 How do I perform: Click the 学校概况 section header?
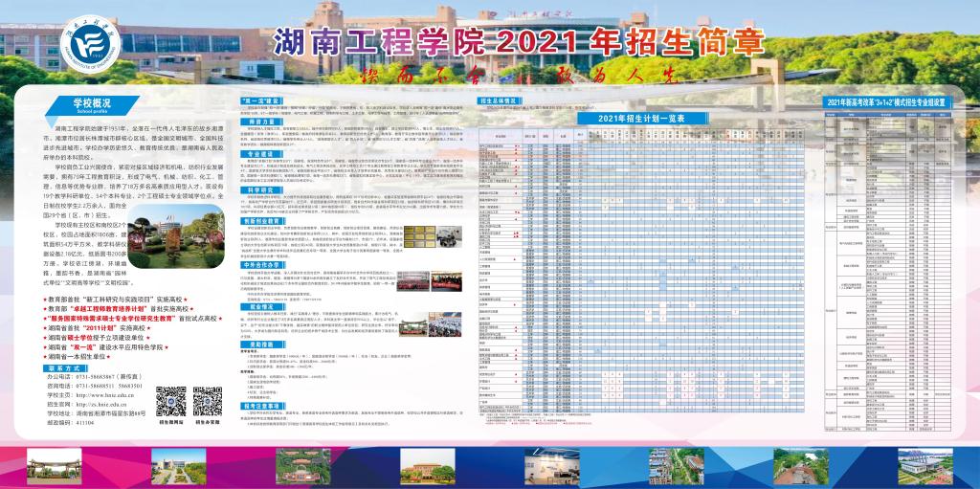[94, 103]
